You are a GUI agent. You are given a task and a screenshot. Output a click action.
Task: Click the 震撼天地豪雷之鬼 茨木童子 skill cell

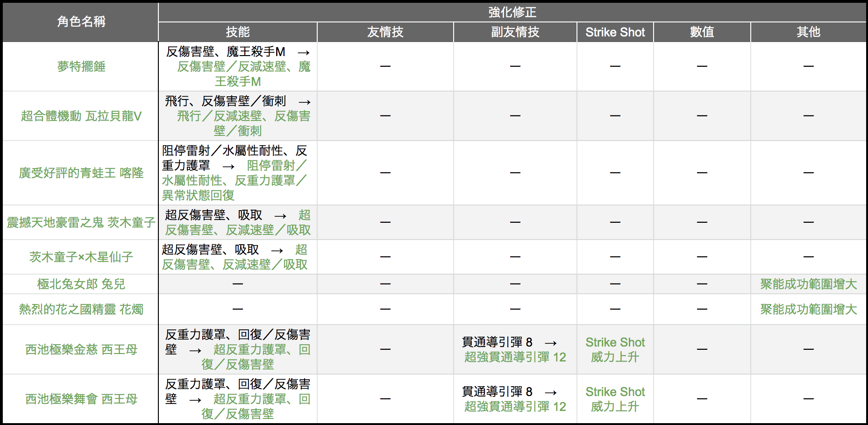(238, 223)
